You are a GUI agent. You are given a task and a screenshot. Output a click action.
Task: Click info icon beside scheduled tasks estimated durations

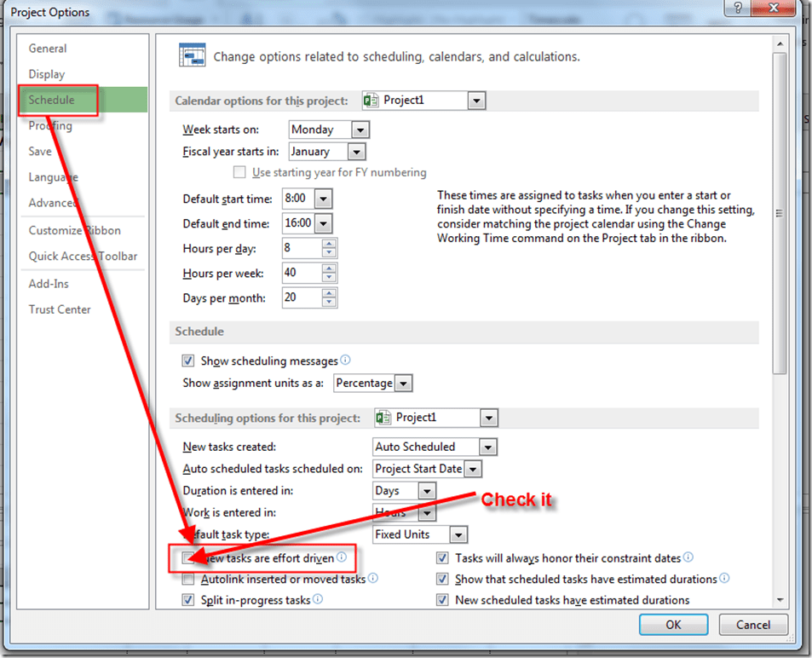[724, 579]
